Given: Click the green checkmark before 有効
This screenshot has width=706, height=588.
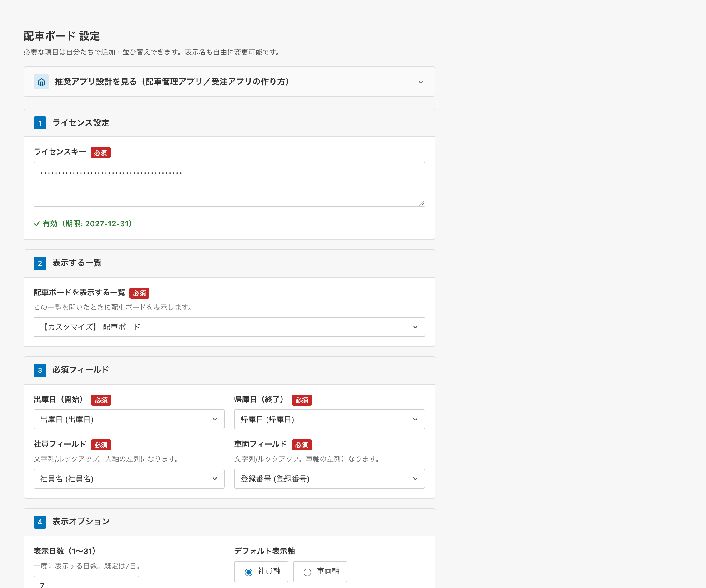Looking at the screenshot, I should tap(37, 224).
